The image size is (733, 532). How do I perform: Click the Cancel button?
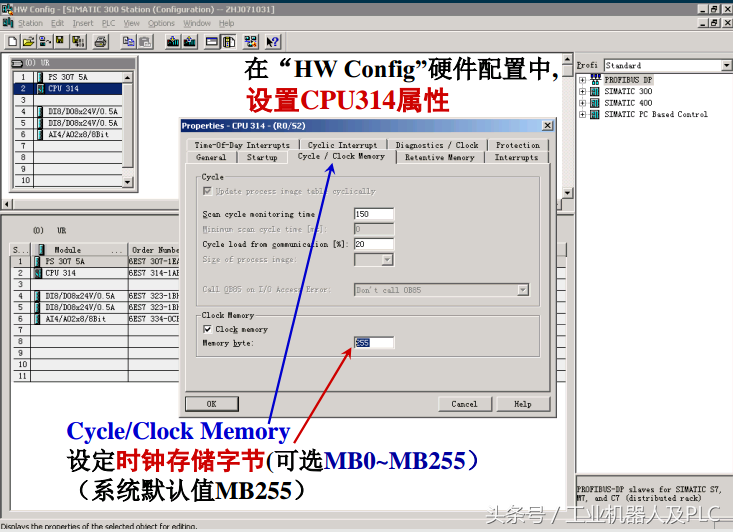pyautogui.click(x=465, y=404)
